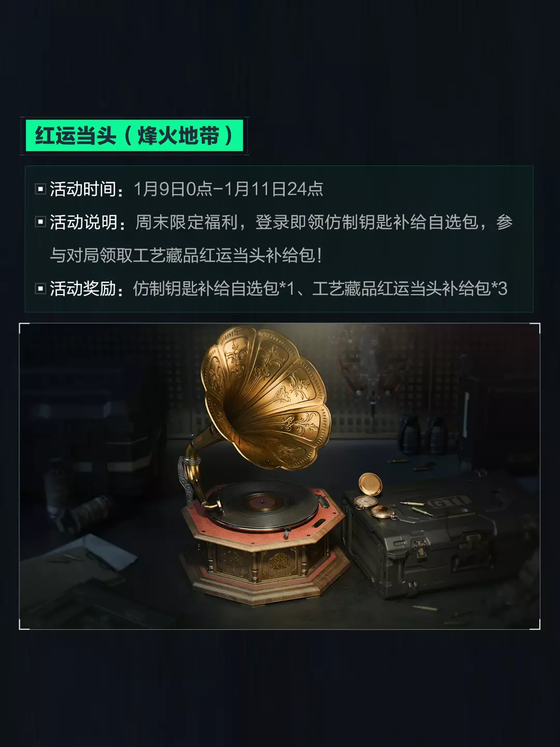
Task: Select the bullet icon beside 活动奖励
Action: click(40, 288)
